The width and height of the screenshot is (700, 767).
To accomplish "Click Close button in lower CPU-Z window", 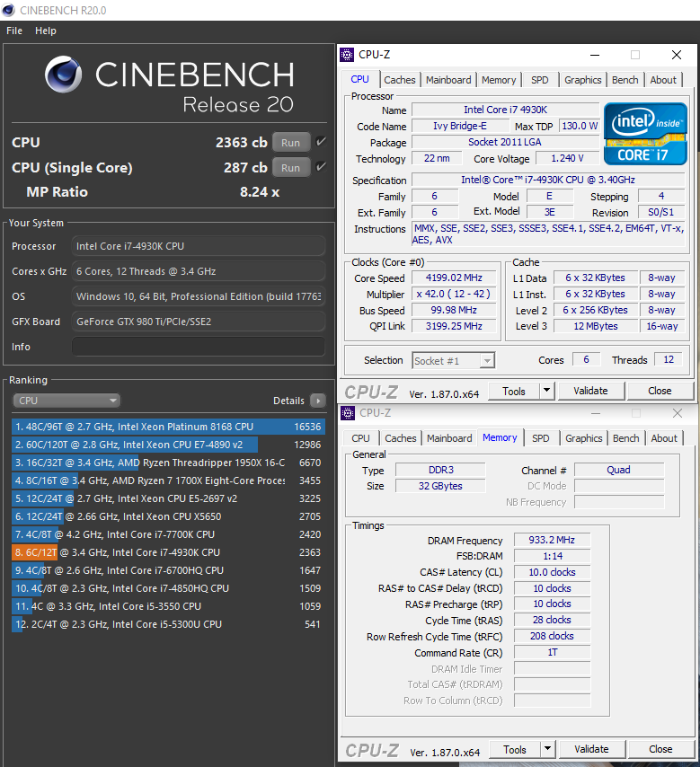I will point(660,749).
